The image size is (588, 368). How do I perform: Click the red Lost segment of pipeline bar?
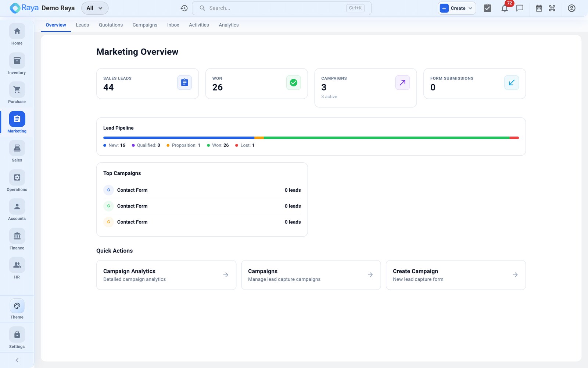pos(514,138)
